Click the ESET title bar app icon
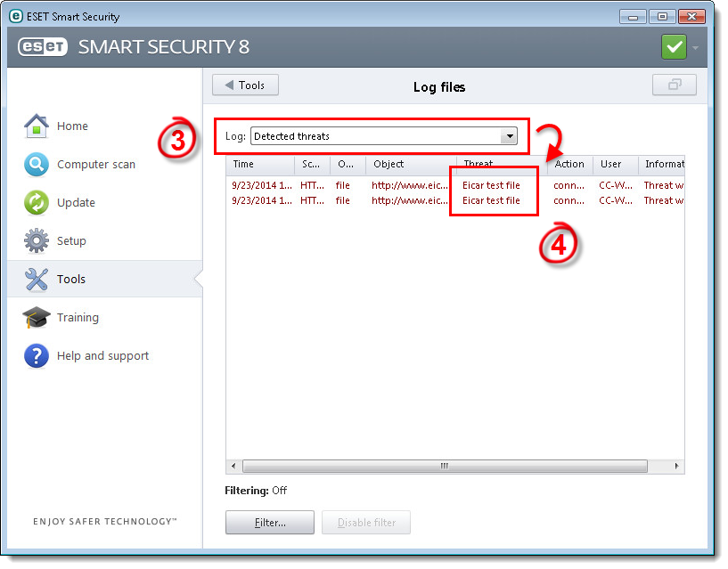This screenshot has height=569, width=728. click(x=16, y=16)
